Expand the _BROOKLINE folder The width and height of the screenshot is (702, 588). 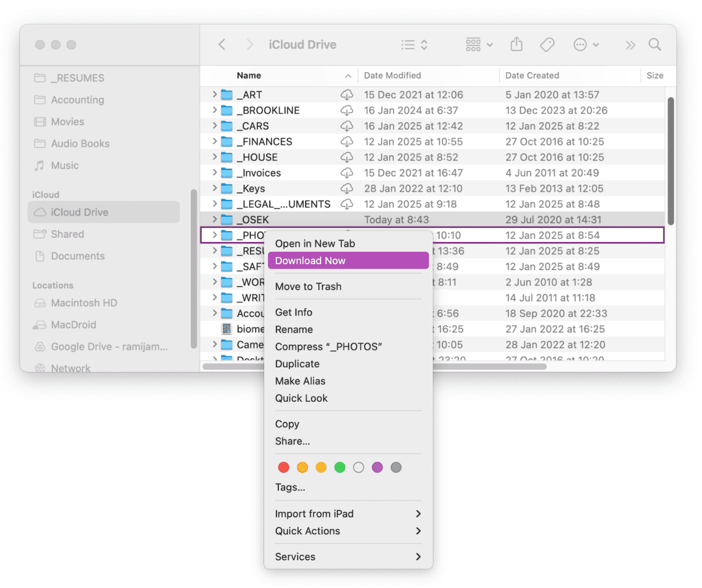215,110
